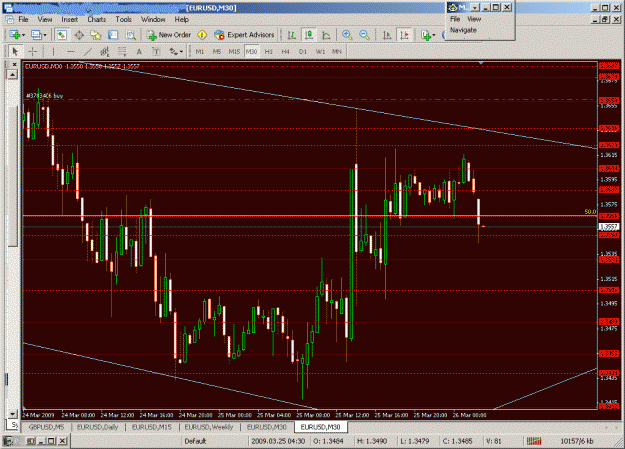Image resolution: width=625 pixels, height=449 pixels.
Task: Click the chart shift triangle marker
Action: tap(481, 63)
